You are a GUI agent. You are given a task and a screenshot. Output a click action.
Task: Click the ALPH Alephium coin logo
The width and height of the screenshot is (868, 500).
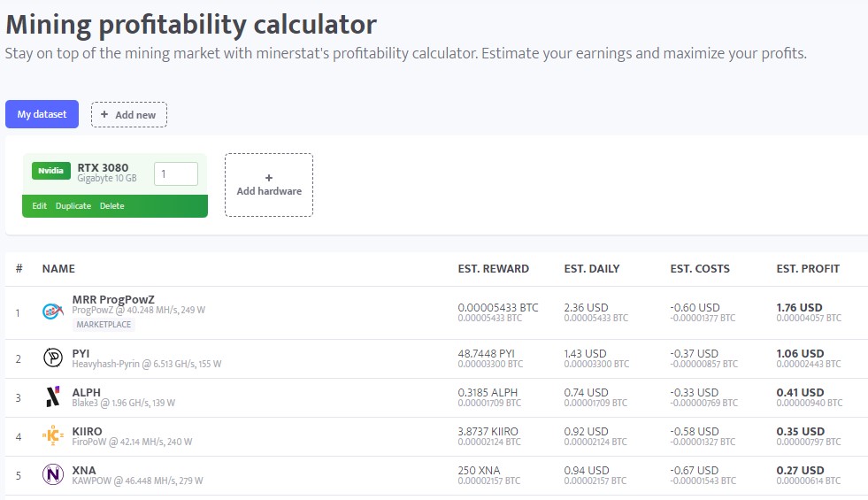(x=52, y=396)
